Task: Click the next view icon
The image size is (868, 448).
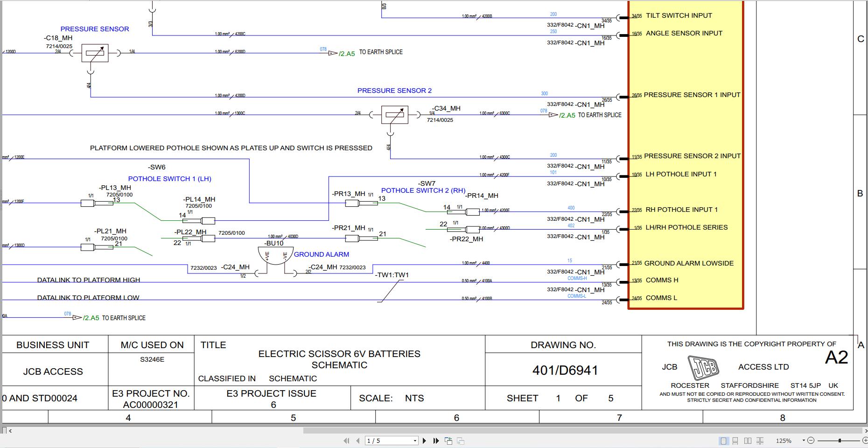Action: coord(461,441)
